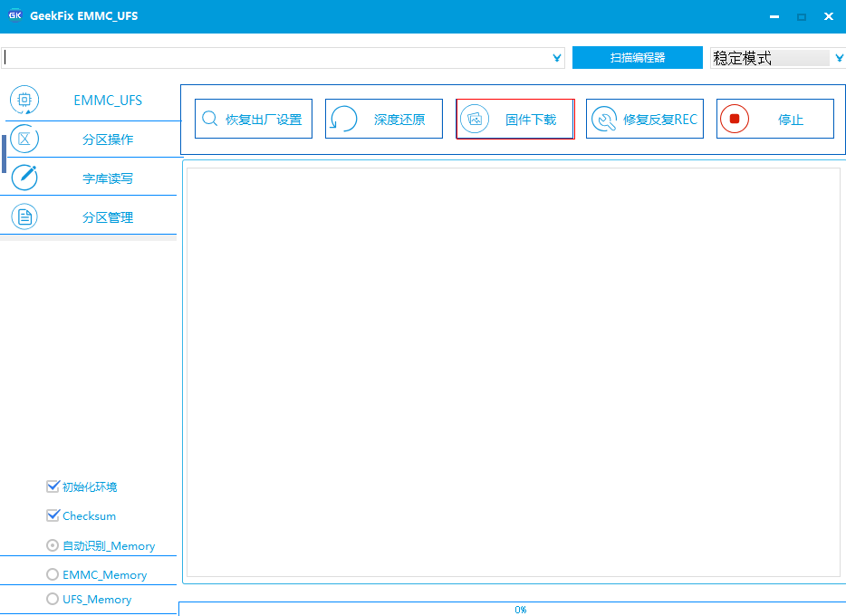Viewport: 846px width, 616px height.
Task: Click the document icon beside 分区管理
Action: 24,217
